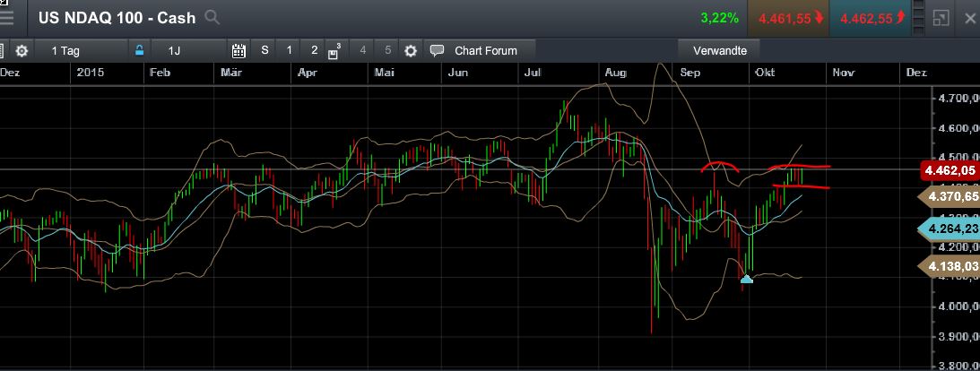Click the Verwandte button
Image resolution: width=980 pixels, height=371 pixels.
pos(720,50)
